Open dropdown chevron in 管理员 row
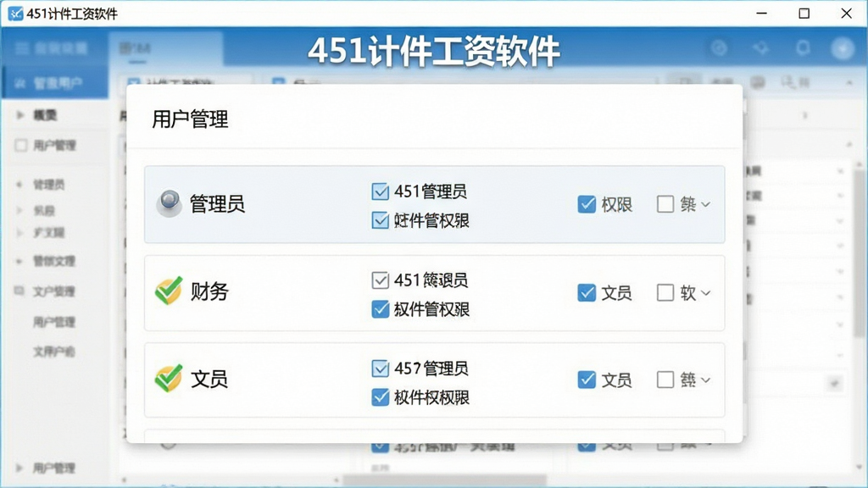The image size is (868, 488). 706,204
